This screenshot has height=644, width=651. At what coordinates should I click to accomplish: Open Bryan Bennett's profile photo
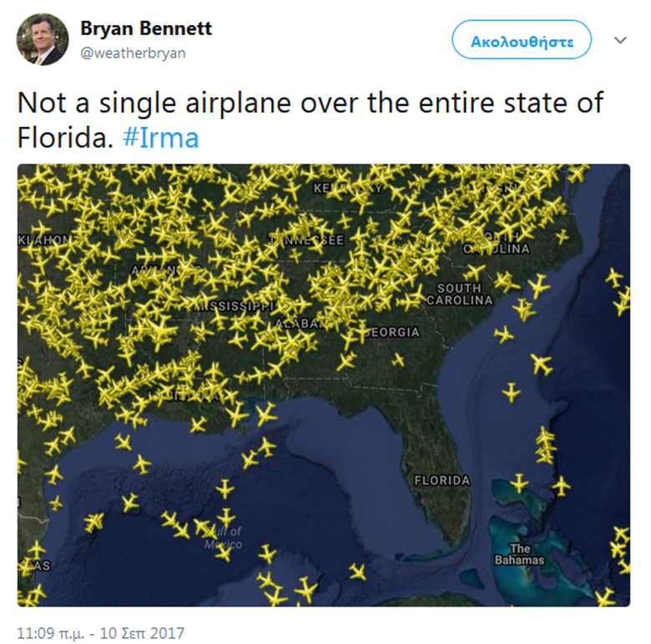pyautogui.click(x=43, y=39)
